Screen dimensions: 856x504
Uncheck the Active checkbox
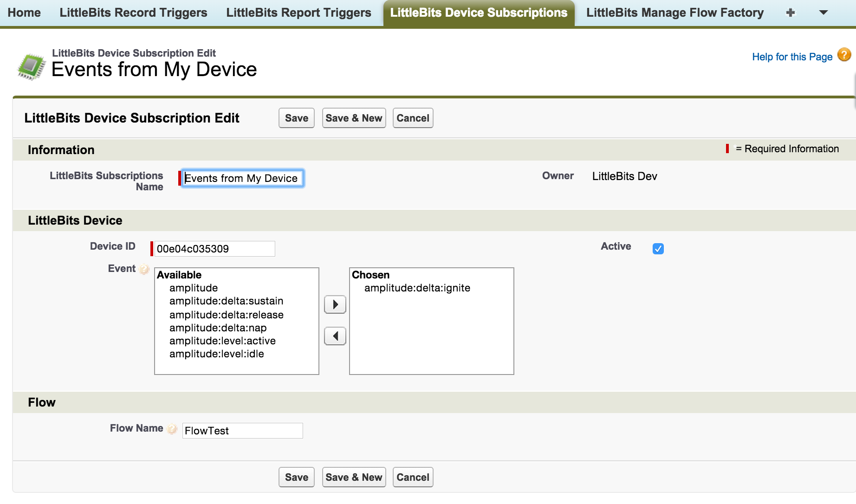coord(658,249)
